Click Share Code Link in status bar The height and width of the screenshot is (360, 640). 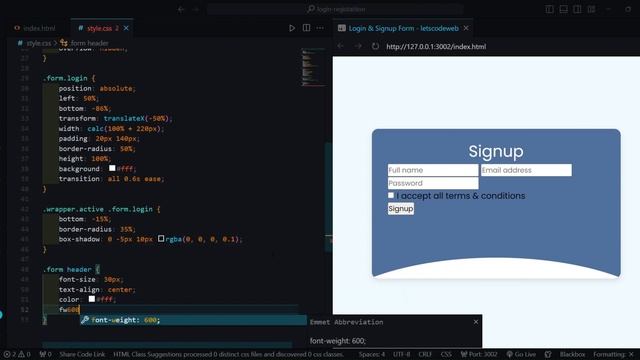click(82, 354)
